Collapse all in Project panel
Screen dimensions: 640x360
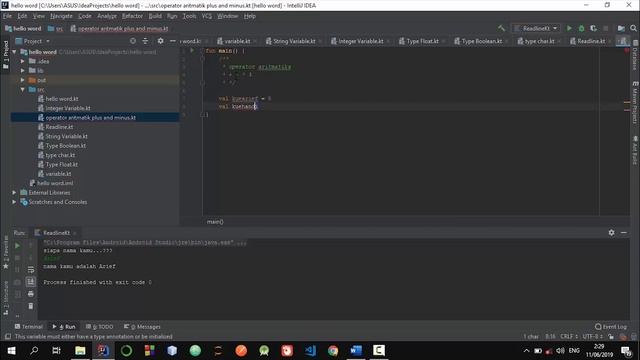tap(145, 41)
